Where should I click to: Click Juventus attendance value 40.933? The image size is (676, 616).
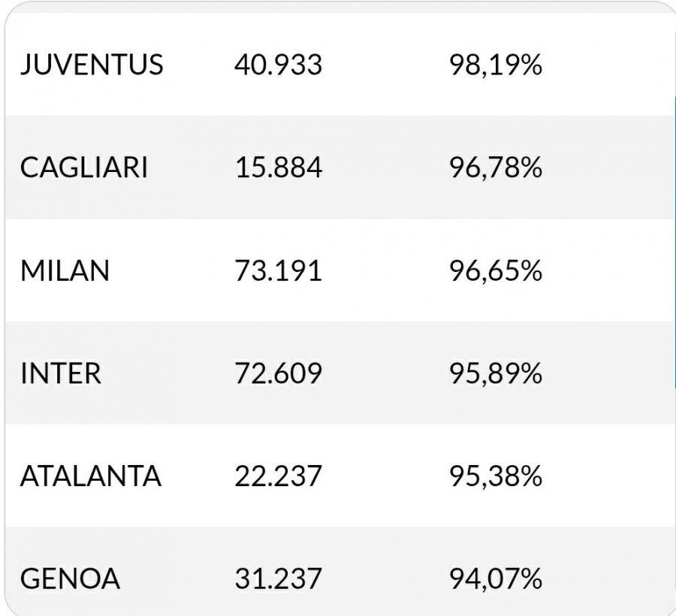click(278, 65)
